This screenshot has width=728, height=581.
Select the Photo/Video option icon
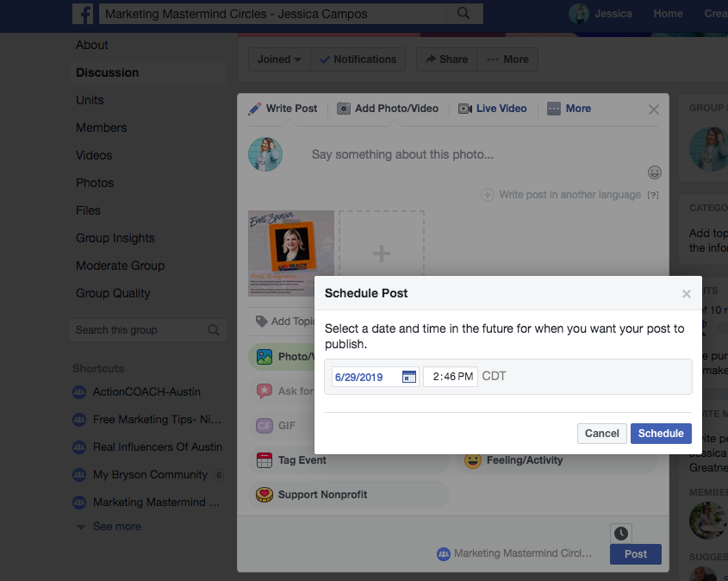coord(264,357)
